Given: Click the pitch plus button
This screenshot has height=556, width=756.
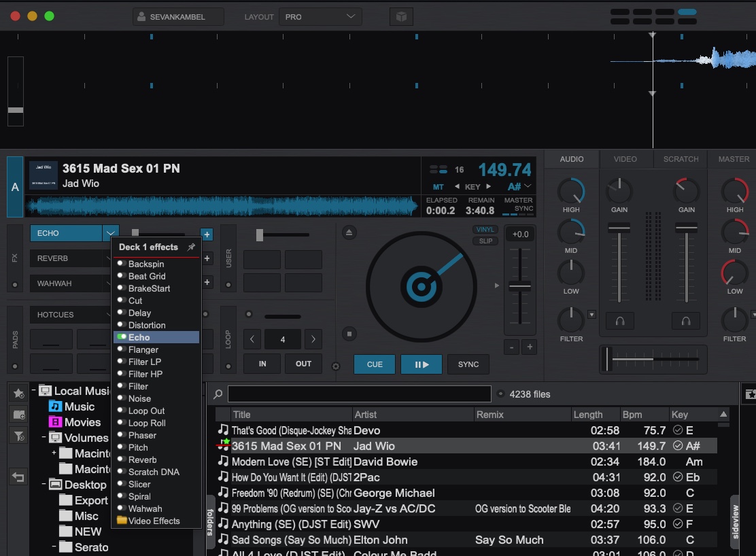Looking at the screenshot, I should click(530, 347).
